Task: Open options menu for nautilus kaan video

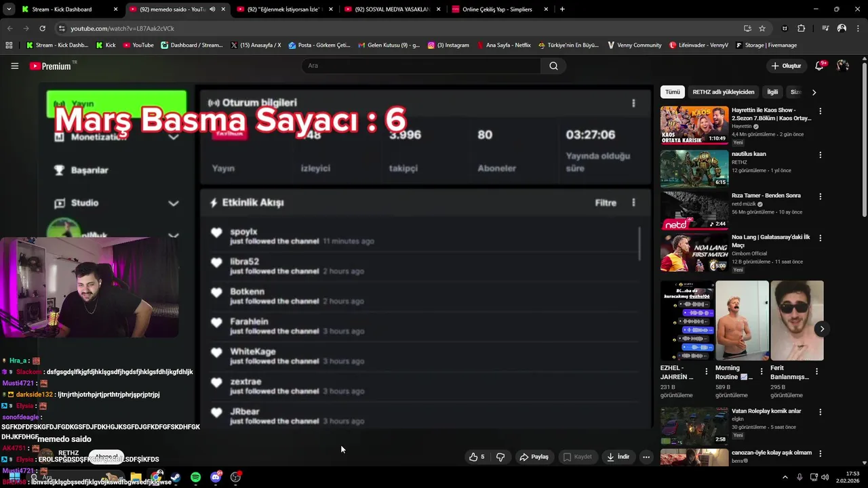Action: (x=820, y=155)
